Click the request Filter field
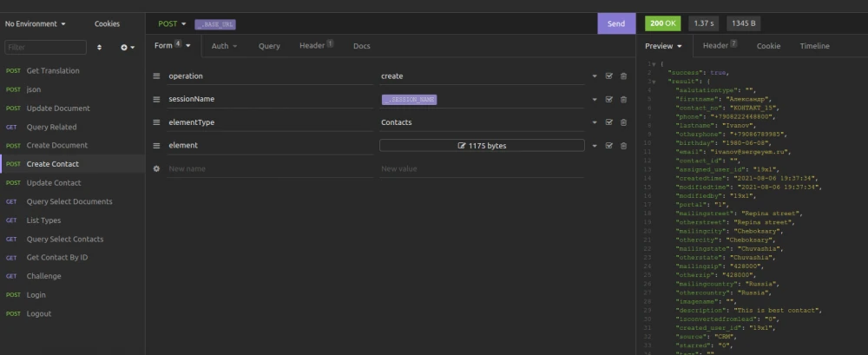This screenshot has height=355, width=868. [45, 47]
